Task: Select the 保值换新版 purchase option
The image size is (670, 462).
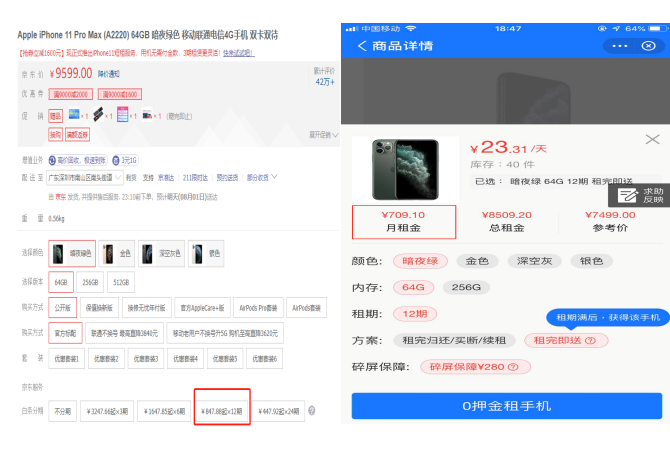Action: (x=99, y=308)
